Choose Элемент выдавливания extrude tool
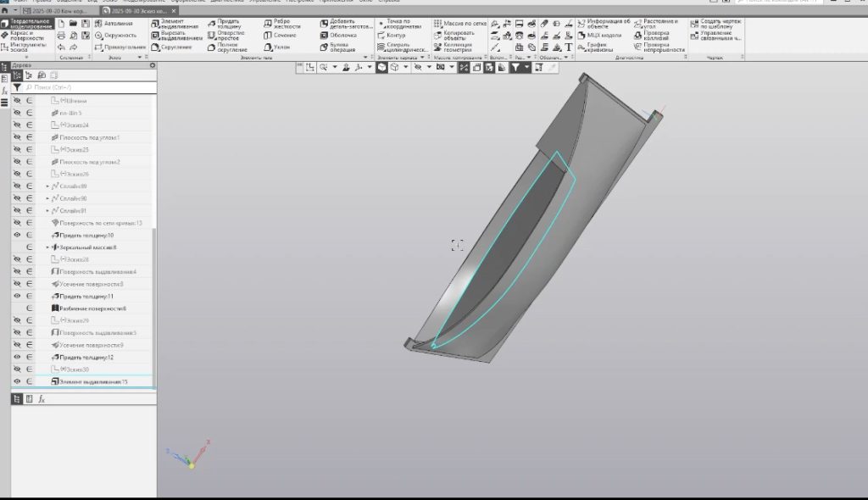Image resolution: width=868 pixels, height=500 pixels. click(x=177, y=23)
